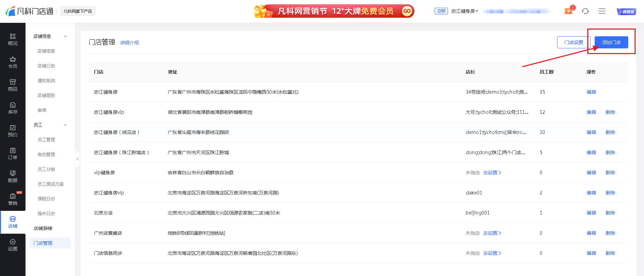The image size is (644, 276).
Task: Open the 概况 overview sidebar icon
Action: tap(13, 40)
